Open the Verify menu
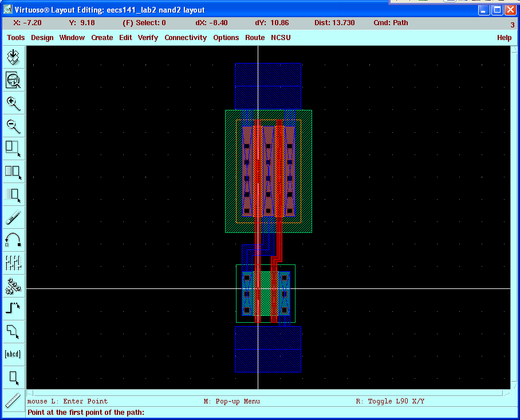 [148, 38]
